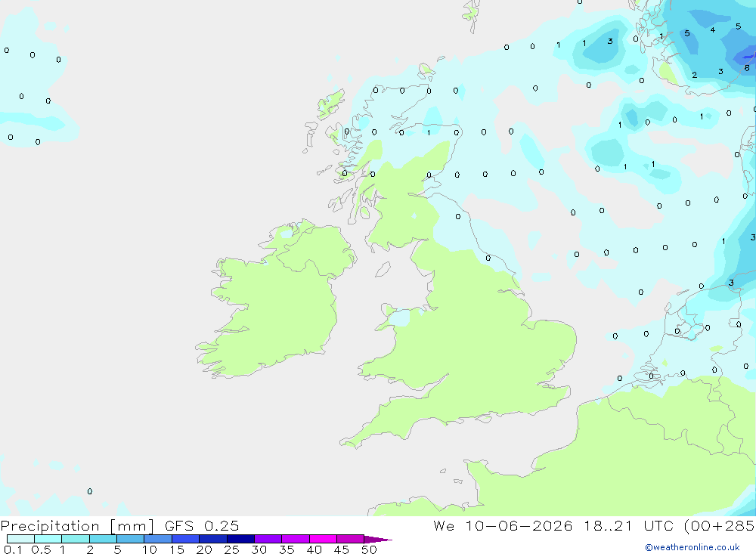Select the "20" legend scale label

click(x=204, y=549)
